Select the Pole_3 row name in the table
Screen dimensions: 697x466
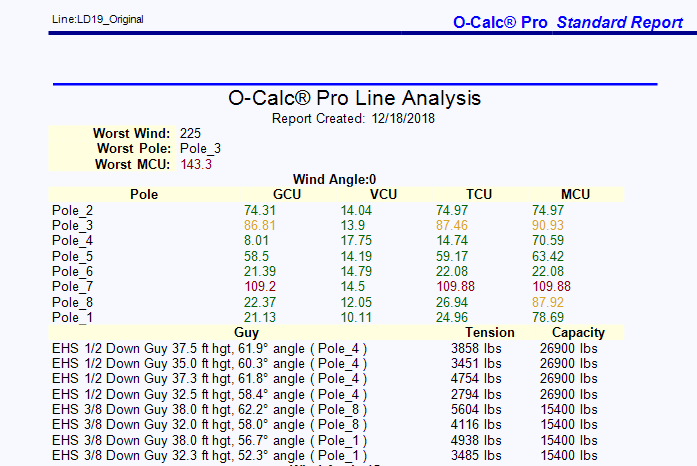pyautogui.click(x=72, y=226)
